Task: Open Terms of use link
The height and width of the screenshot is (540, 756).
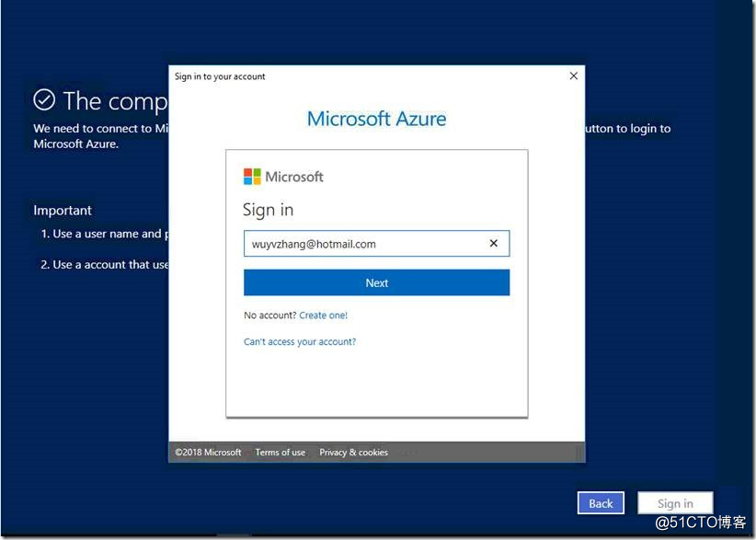Action: coord(281,453)
